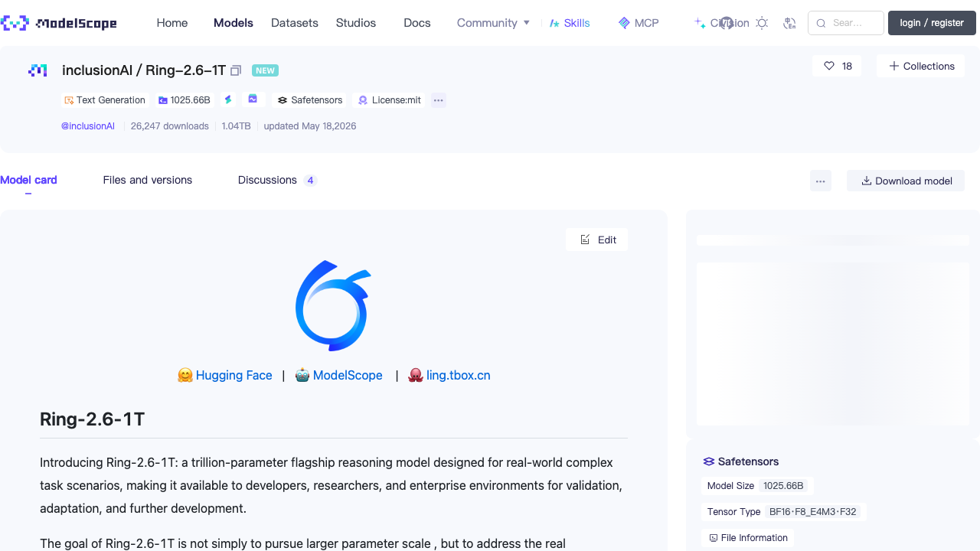Open the more options ellipsis near Download model
This screenshot has height=551, width=980.
click(x=821, y=181)
